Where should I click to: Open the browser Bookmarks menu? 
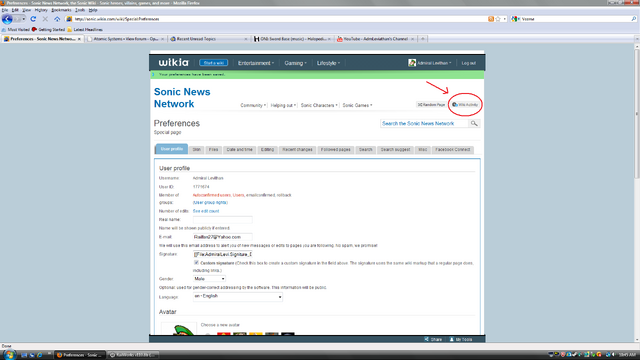pyautogui.click(x=61, y=10)
